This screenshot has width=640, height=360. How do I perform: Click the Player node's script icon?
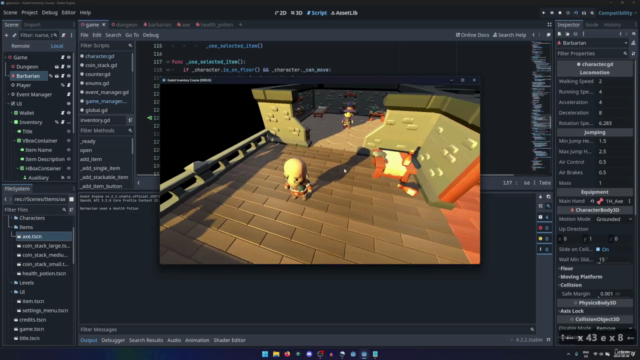69,85
